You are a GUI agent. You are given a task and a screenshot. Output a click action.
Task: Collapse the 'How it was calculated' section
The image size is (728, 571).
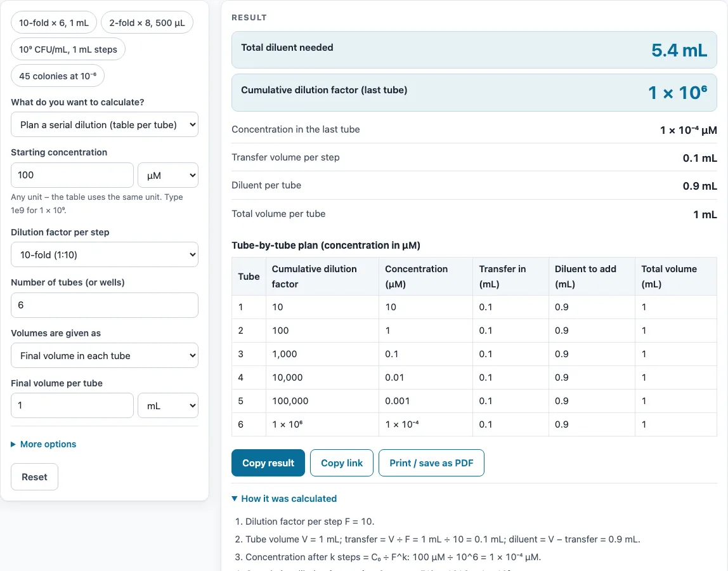[x=284, y=499]
